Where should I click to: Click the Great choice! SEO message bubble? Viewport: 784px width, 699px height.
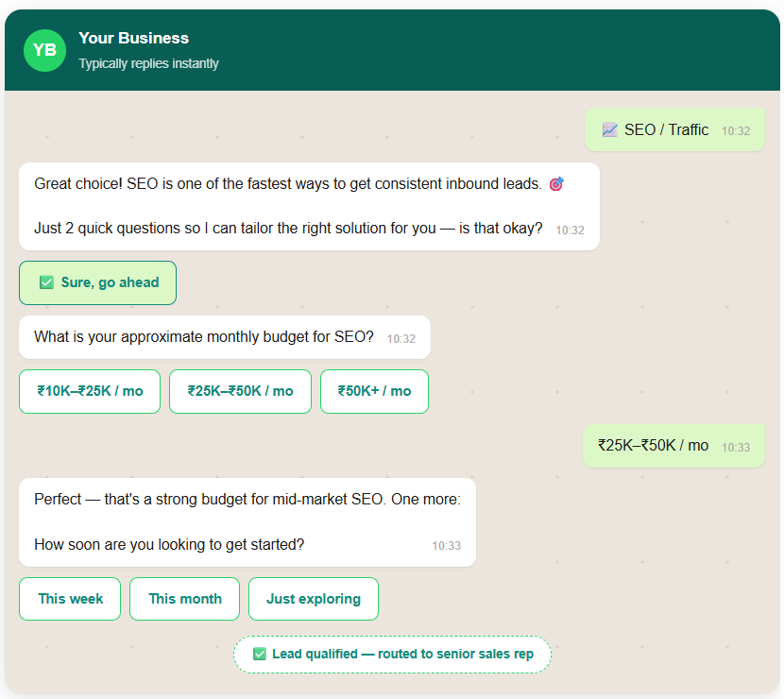pos(309,206)
